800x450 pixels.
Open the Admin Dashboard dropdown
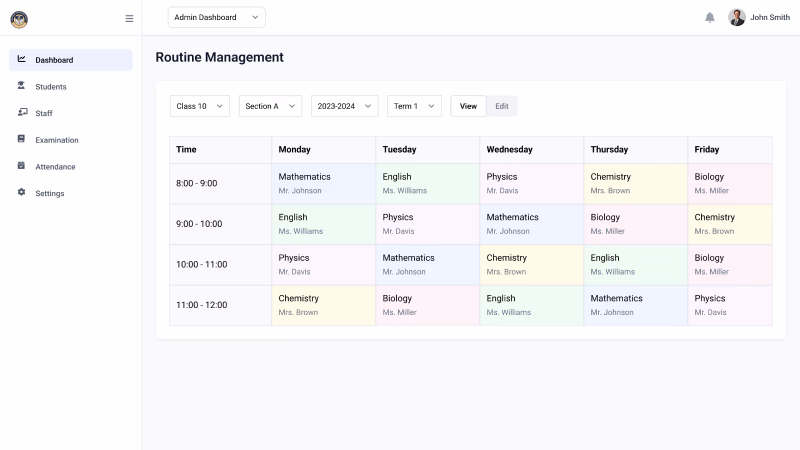(216, 17)
